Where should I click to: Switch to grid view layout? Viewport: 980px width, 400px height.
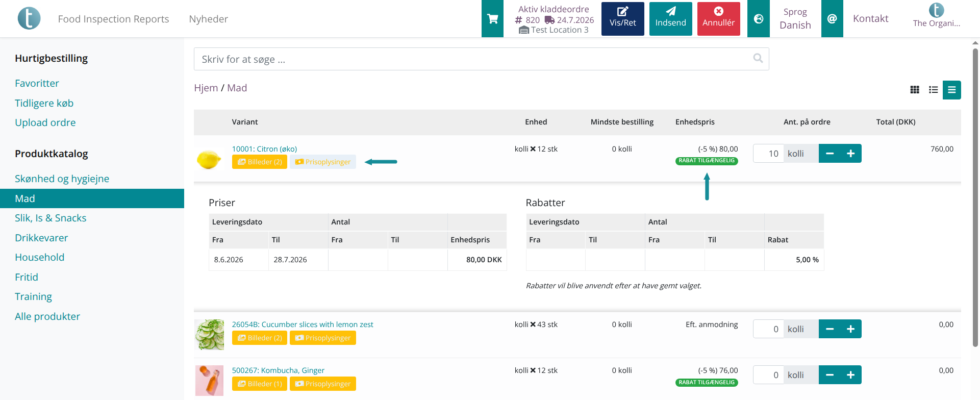[915, 90]
